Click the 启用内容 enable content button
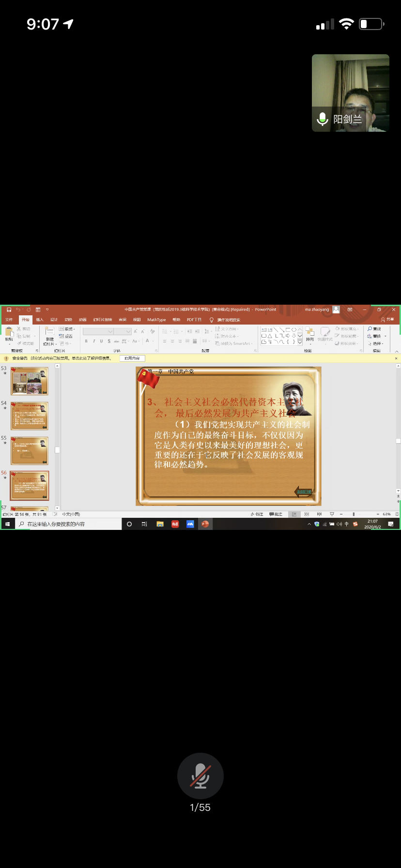Screen dimensions: 401x868 tap(132, 358)
